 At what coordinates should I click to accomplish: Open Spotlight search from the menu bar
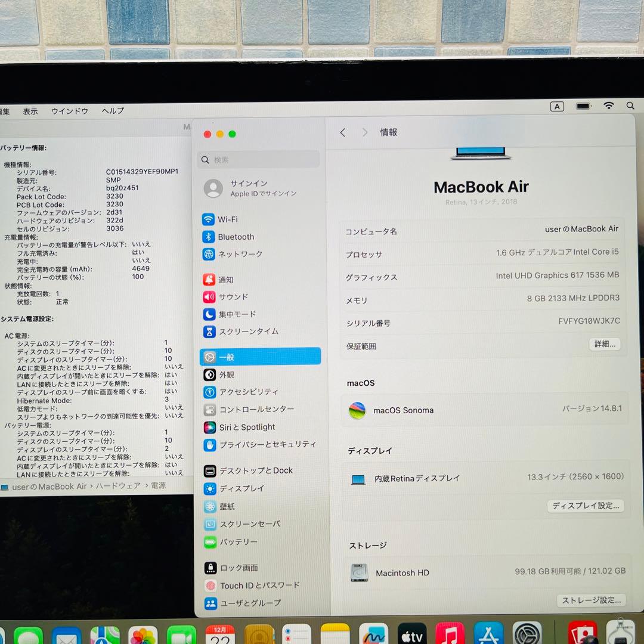630,106
